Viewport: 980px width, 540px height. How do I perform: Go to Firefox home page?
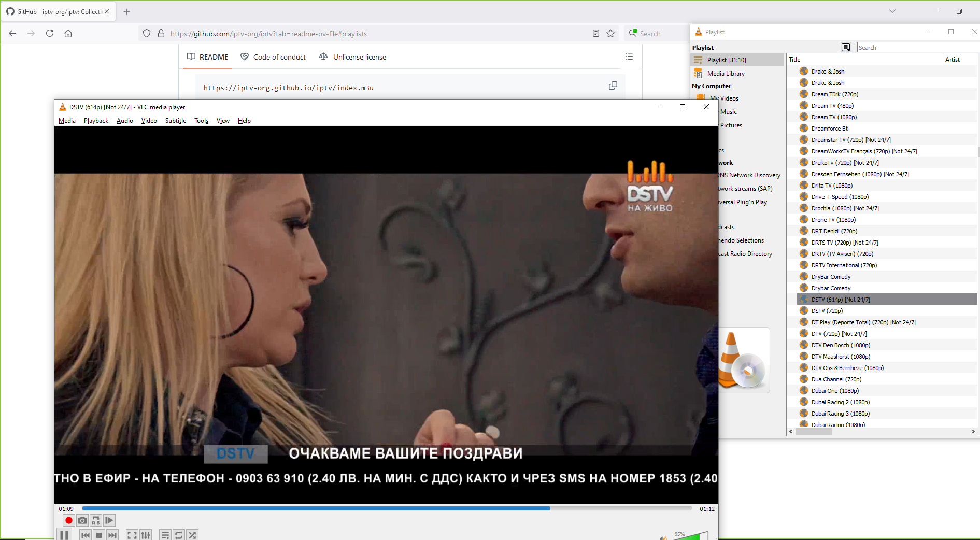68,33
